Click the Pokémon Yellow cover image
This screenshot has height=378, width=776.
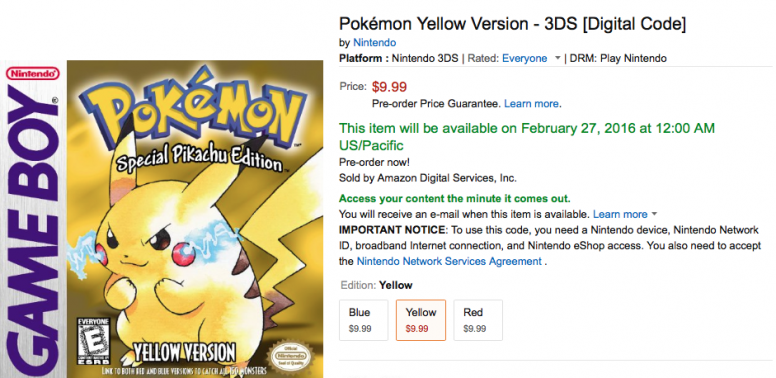(x=162, y=219)
